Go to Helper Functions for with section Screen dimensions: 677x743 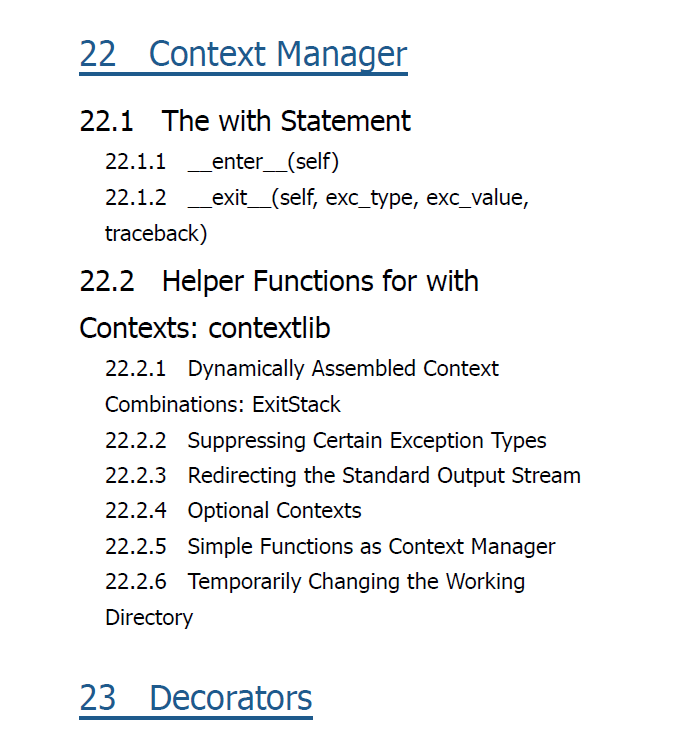tap(279, 281)
